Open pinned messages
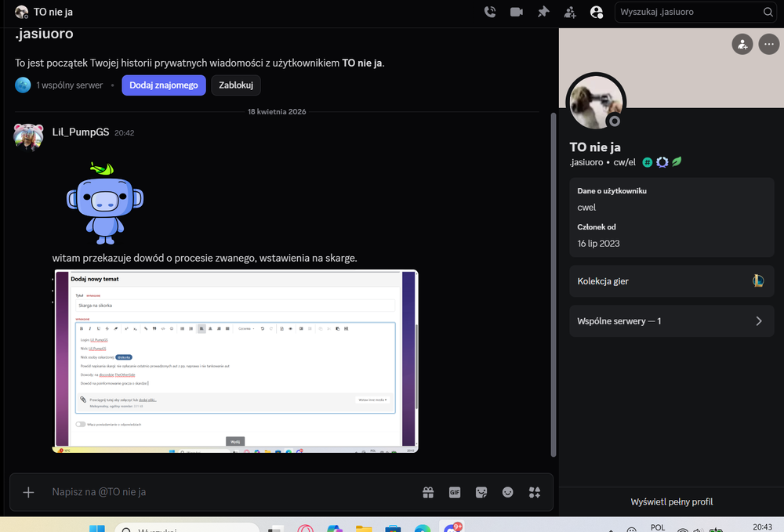This screenshot has height=532, width=784. pos(543,12)
